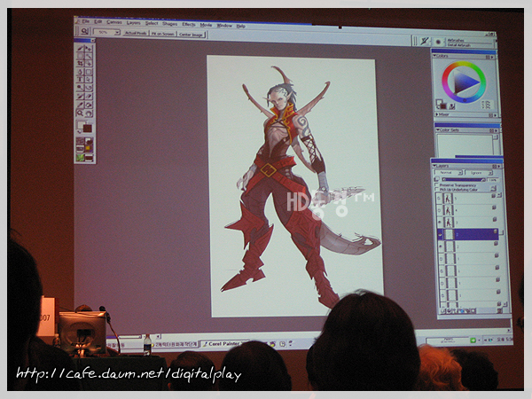The image size is (532, 399).
Task: Open the Layers panel options menu arrow
Action: pyautogui.click(x=498, y=167)
